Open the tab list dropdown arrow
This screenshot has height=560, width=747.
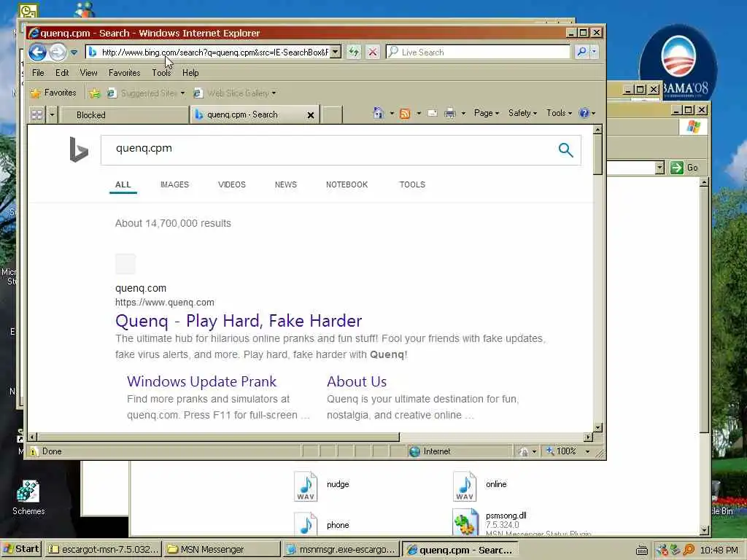(x=52, y=114)
